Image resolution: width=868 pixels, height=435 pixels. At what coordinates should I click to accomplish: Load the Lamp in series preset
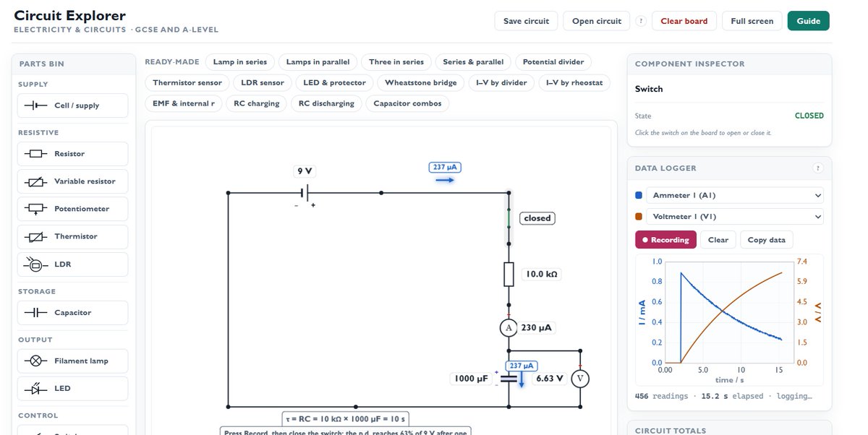[x=240, y=62]
